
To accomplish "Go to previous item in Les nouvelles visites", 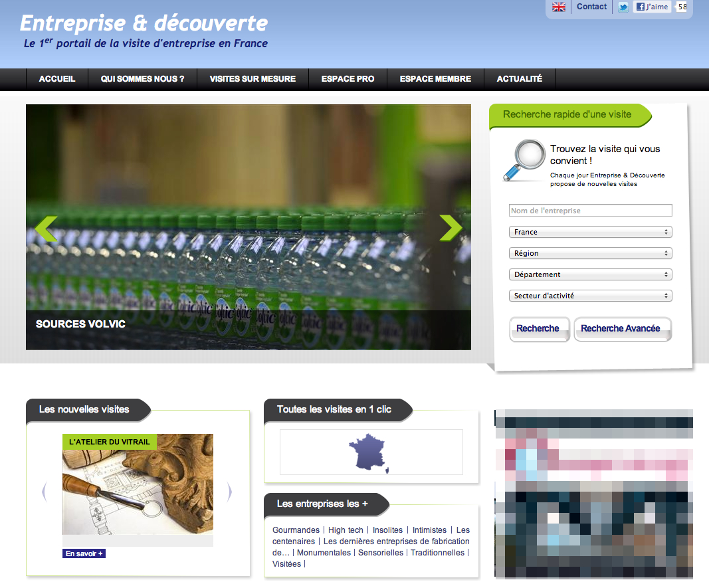I will tap(44, 491).
